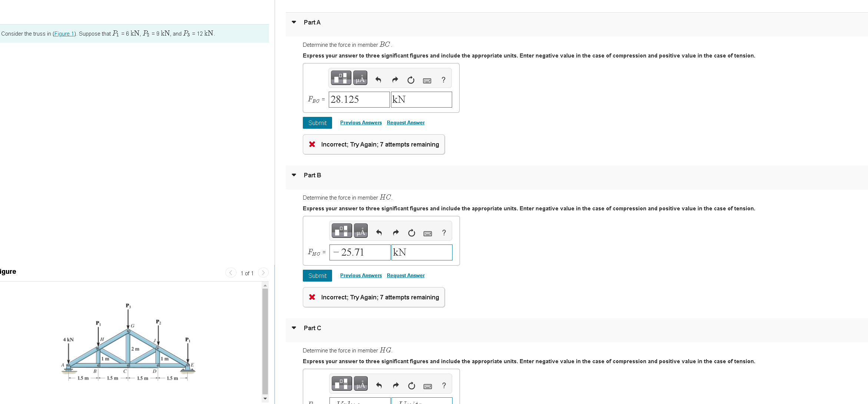
Task: Click the templates icon in Part A toolbar
Action: pyautogui.click(x=341, y=78)
